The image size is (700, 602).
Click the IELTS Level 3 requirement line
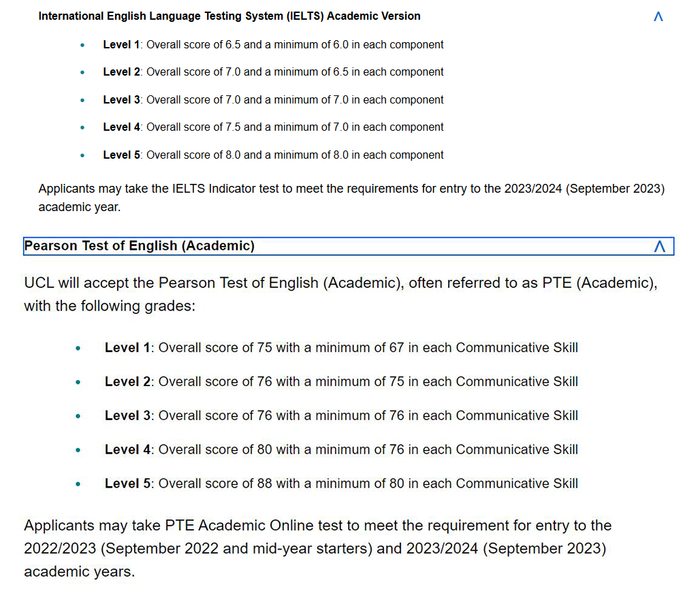(x=273, y=99)
